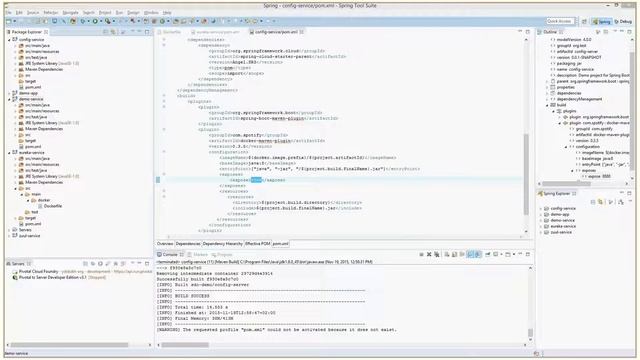Expand Servers node in Package Explorer

9,230
